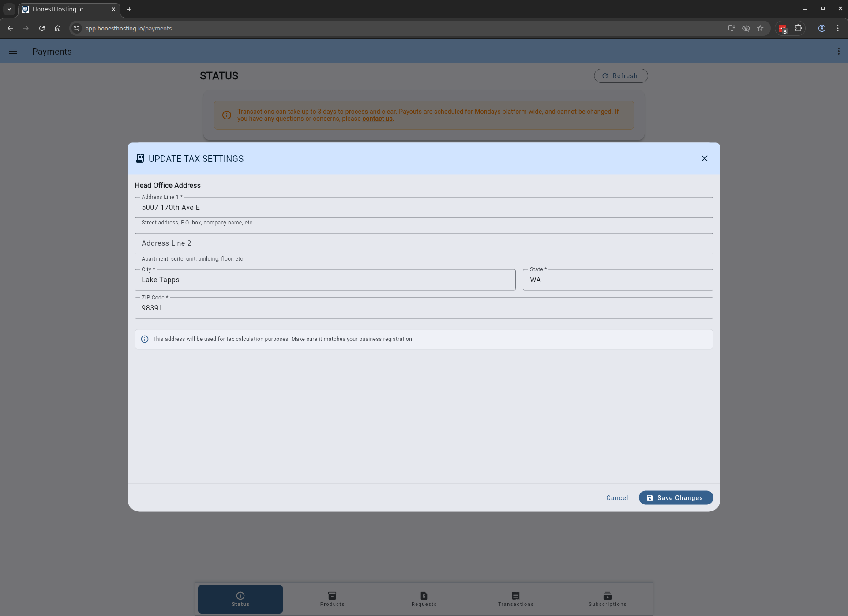
Task: Reload the page in browser
Action: (42, 28)
